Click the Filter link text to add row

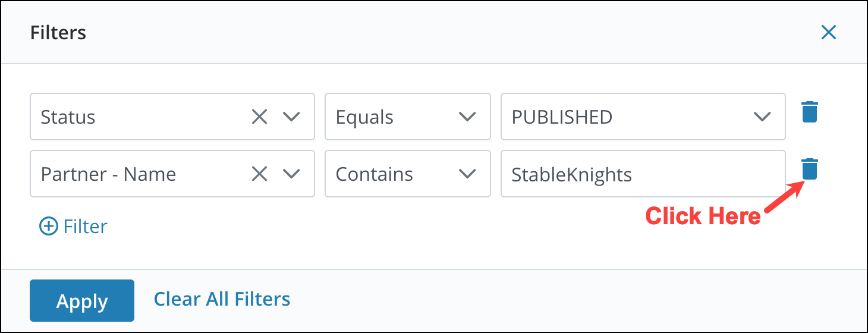86,226
